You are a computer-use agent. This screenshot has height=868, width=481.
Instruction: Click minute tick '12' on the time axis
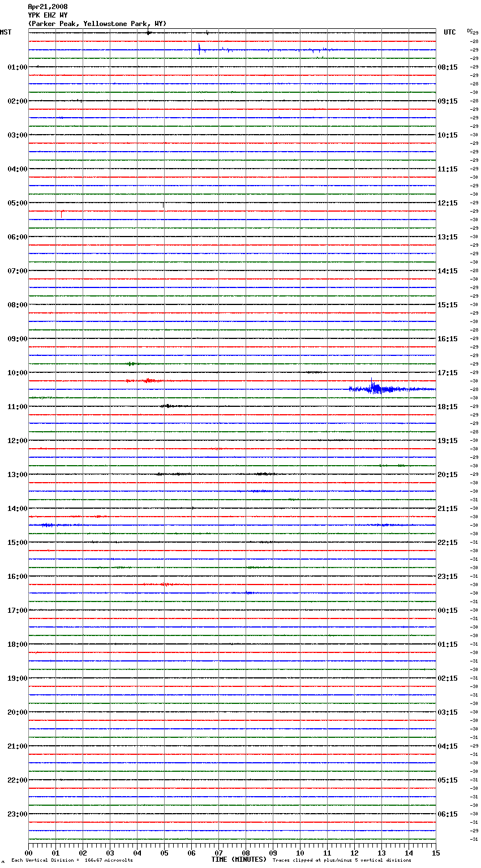(354, 853)
